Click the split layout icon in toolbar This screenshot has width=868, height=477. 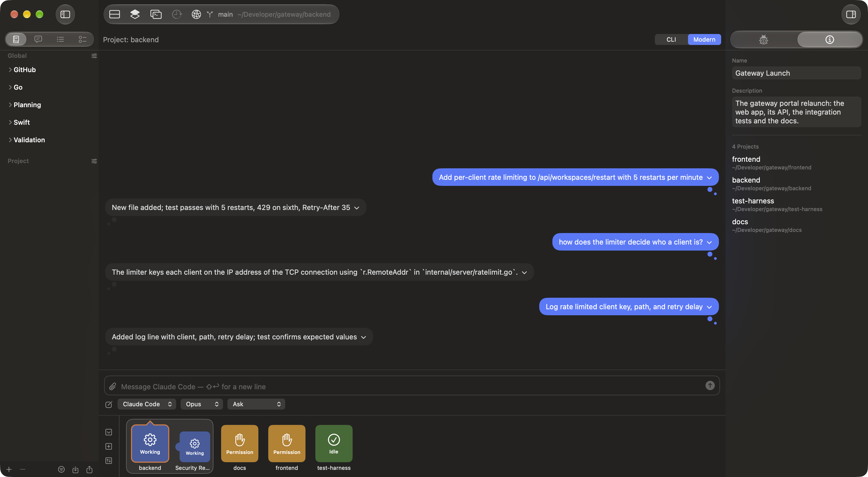coord(115,14)
